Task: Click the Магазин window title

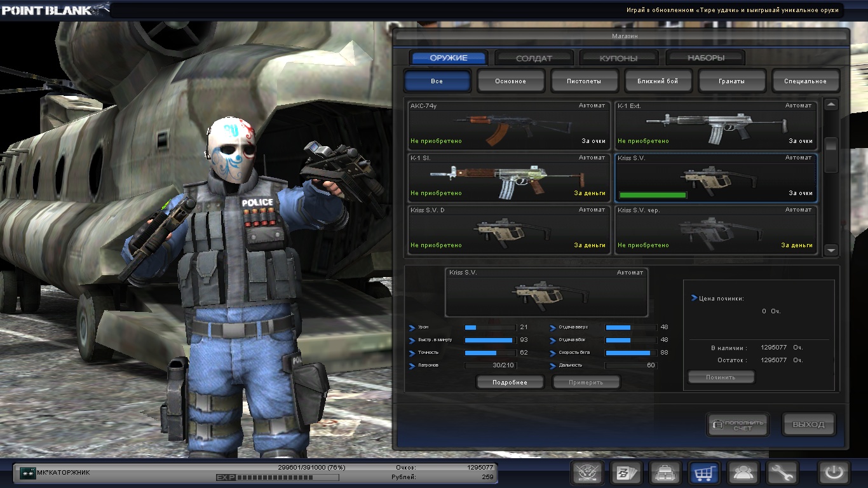Action: point(625,36)
